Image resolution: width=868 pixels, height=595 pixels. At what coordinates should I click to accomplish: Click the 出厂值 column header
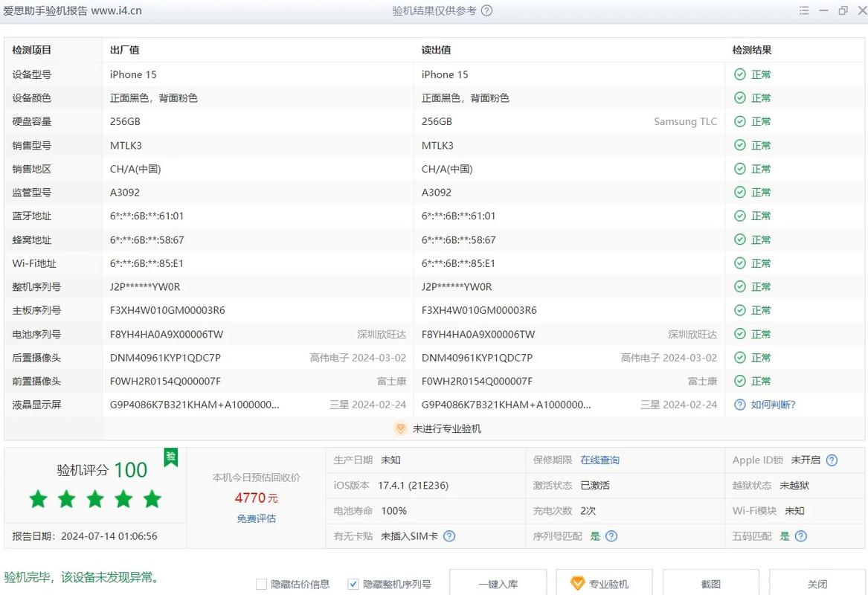[124, 50]
